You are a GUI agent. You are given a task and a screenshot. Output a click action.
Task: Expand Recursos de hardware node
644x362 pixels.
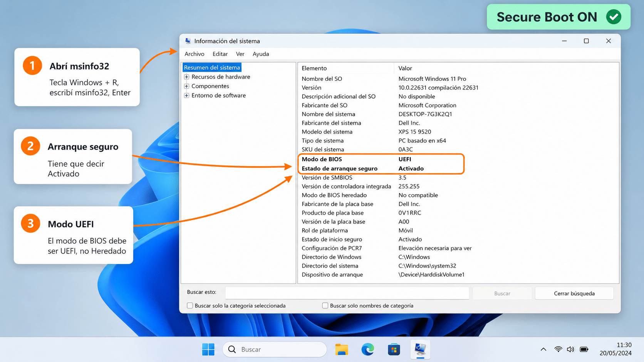[186, 77]
